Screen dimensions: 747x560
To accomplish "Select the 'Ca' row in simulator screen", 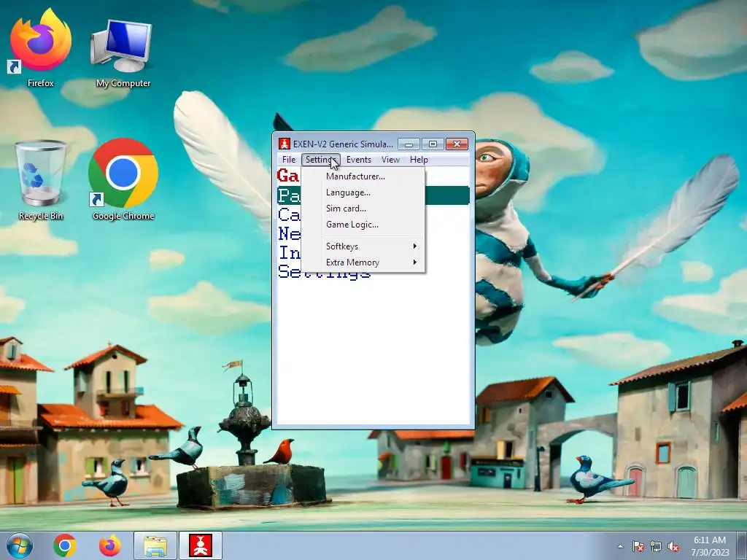I will (x=289, y=214).
